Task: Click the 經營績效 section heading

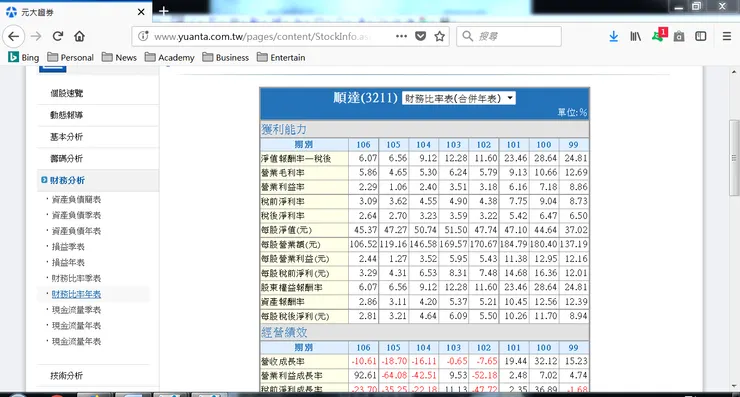Action: click(284, 332)
